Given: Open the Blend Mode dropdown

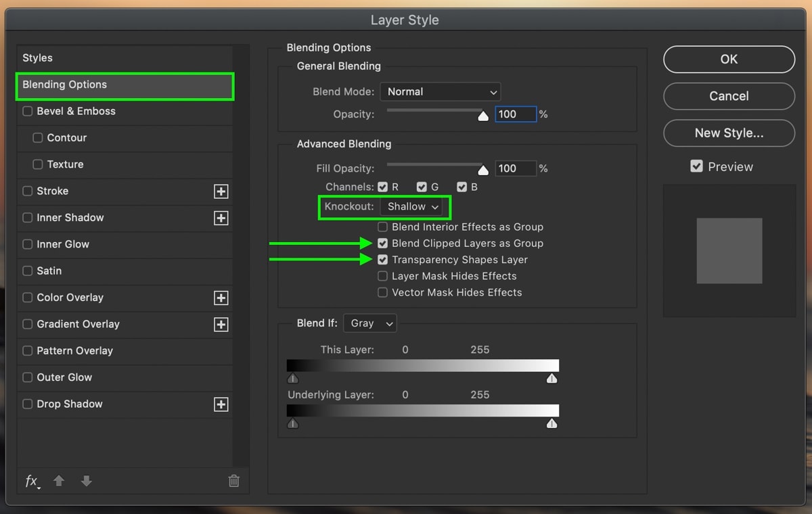Looking at the screenshot, I should 440,92.
